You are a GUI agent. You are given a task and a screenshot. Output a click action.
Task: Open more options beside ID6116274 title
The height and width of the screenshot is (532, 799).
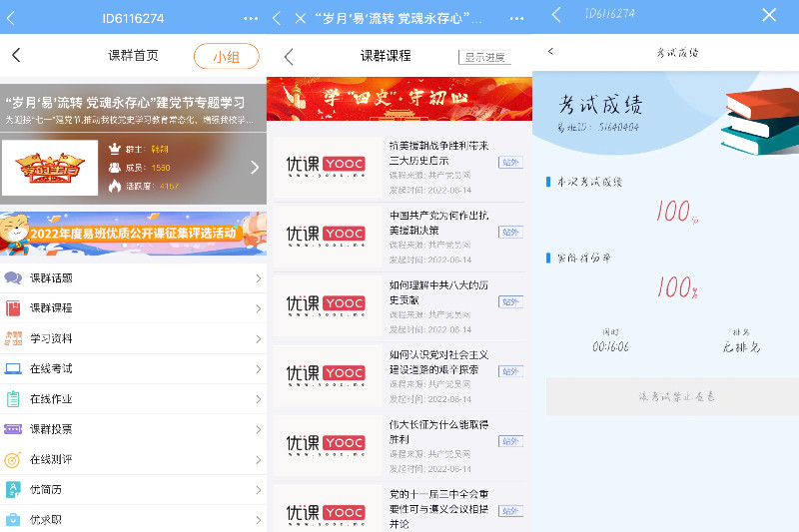pos(250,19)
